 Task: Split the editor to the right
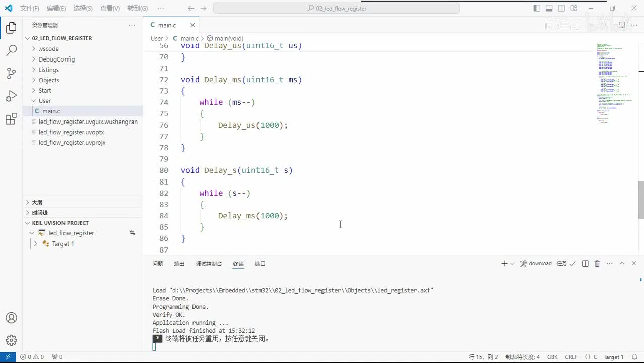click(622, 25)
